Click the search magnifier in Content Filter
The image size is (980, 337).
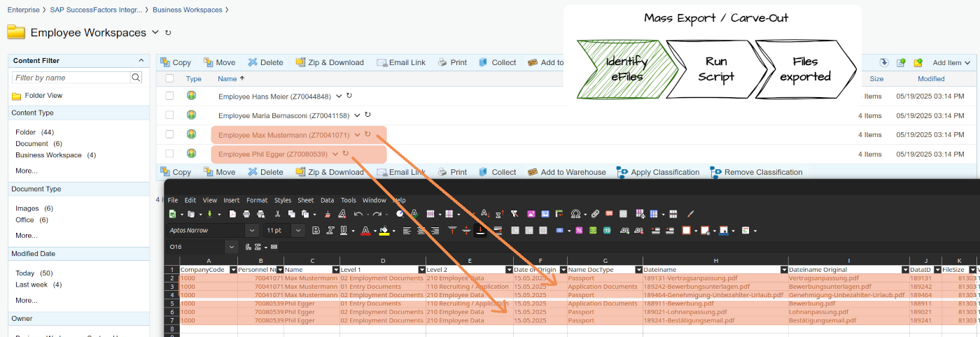pyautogui.click(x=136, y=78)
